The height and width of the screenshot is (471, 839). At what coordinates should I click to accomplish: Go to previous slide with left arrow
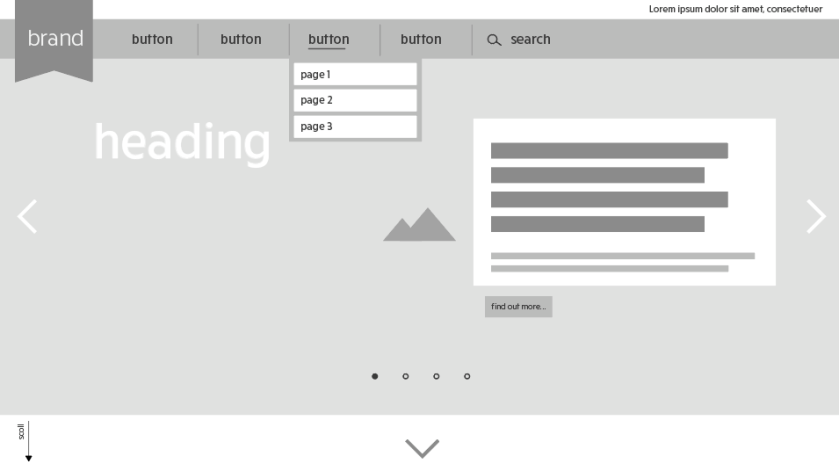click(x=27, y=217)
